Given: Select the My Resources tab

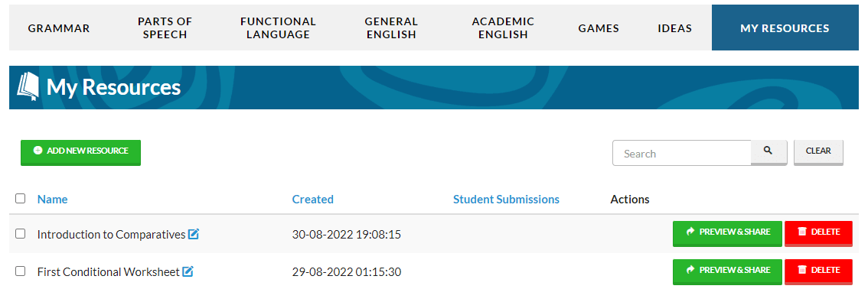Looking at the screenshot, I should 785,28.
